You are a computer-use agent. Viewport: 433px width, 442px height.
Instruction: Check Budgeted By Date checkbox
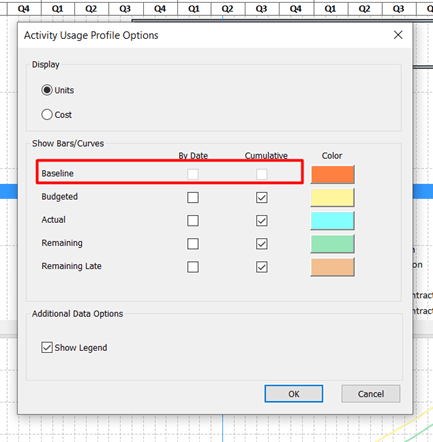[193, 197]
